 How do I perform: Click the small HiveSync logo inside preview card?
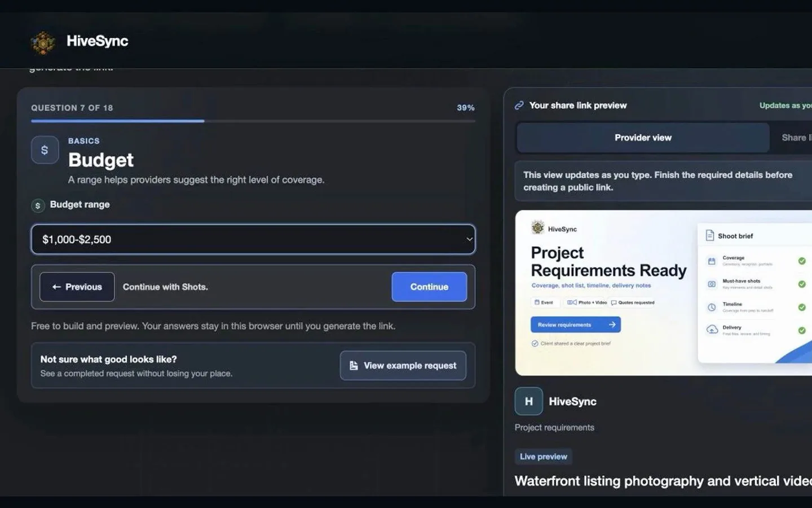pyautogui.click(x=538, y=227)
